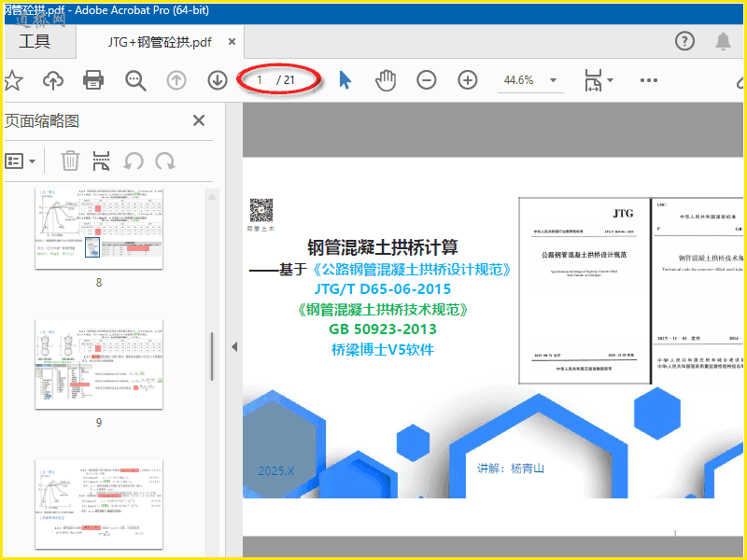Select the hand pan tool
The width and height of the screenshot is (747, 560).
coord(386,80)
